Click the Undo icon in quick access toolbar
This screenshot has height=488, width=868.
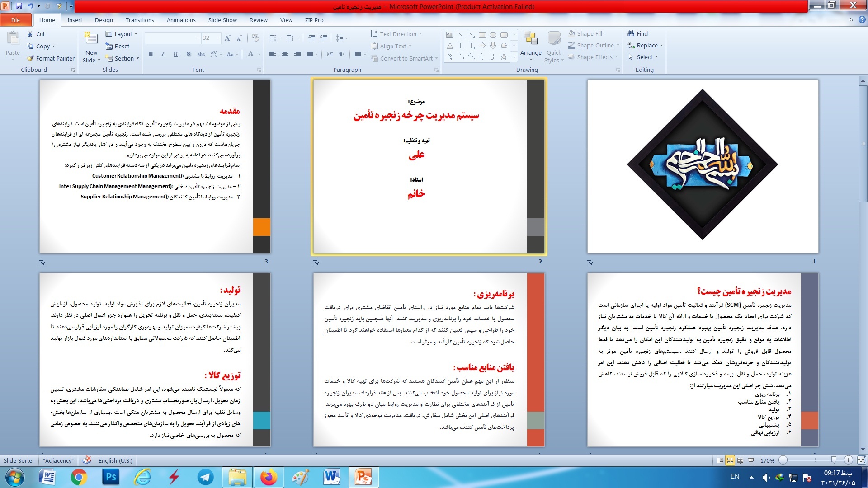[30, 6]
